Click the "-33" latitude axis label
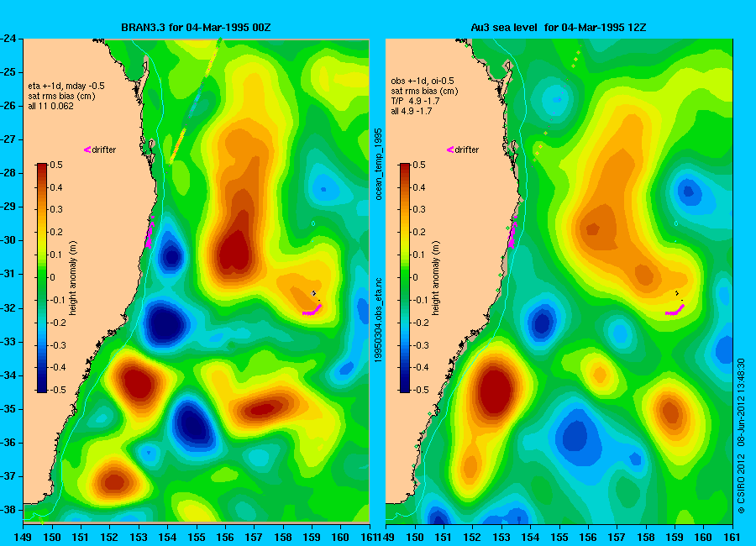Image resolution: width=756 pixels, height=546 pixels. (8, 342)
